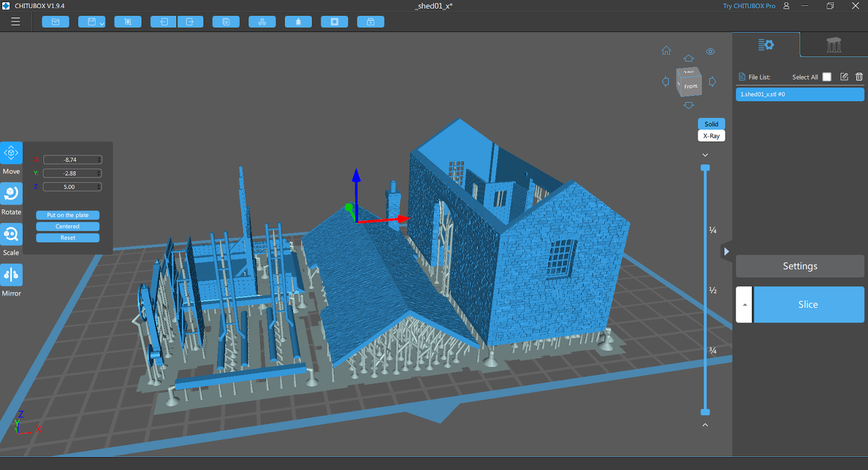The image size is (868, 470).
Task: Collapse the right side panel arrow
Action: (726, 252)
